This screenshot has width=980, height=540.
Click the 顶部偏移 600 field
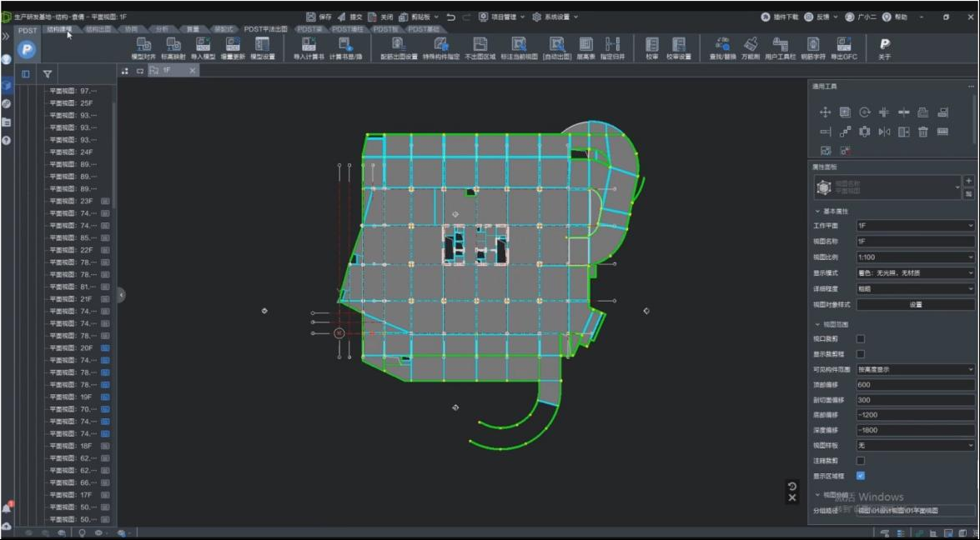pos(916,384)
